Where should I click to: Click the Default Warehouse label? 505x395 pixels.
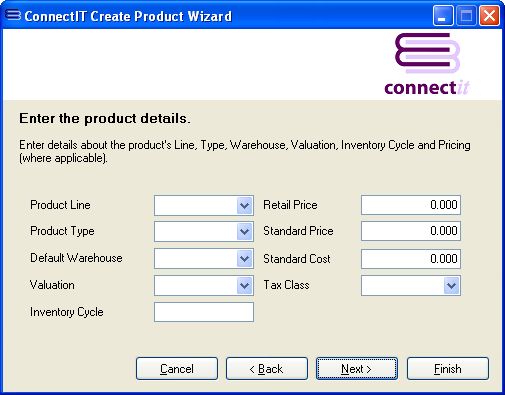[76, 258]
